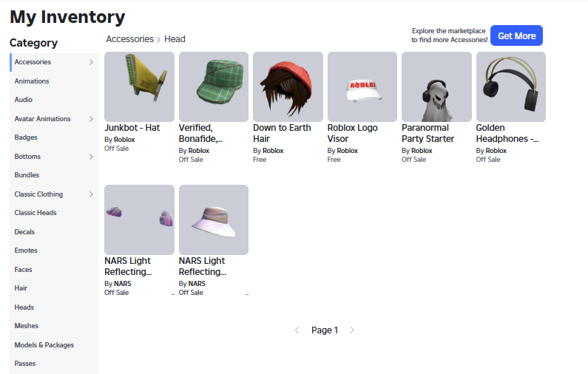Screen dimensions: 588x374
Task: Select the Animations category
Action: pos(54,81)
